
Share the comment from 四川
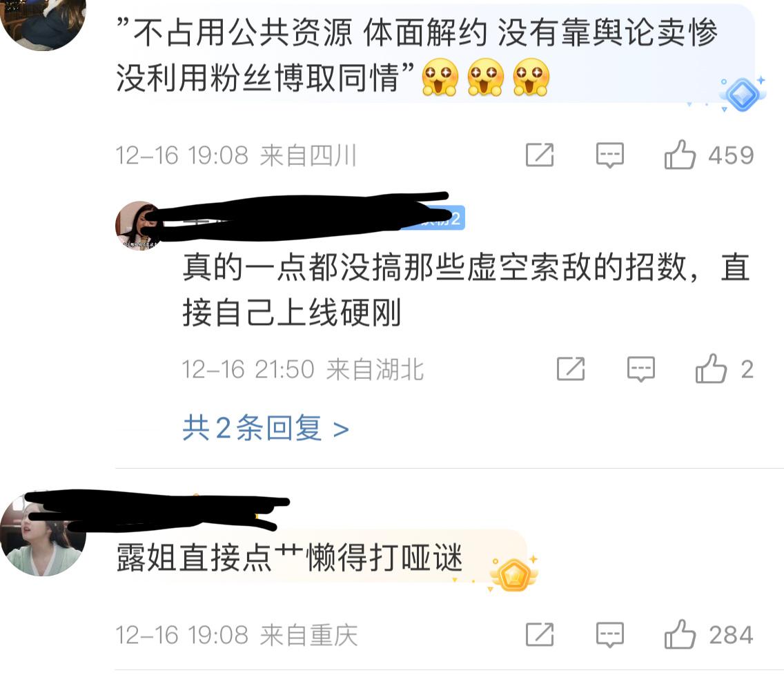540,155
